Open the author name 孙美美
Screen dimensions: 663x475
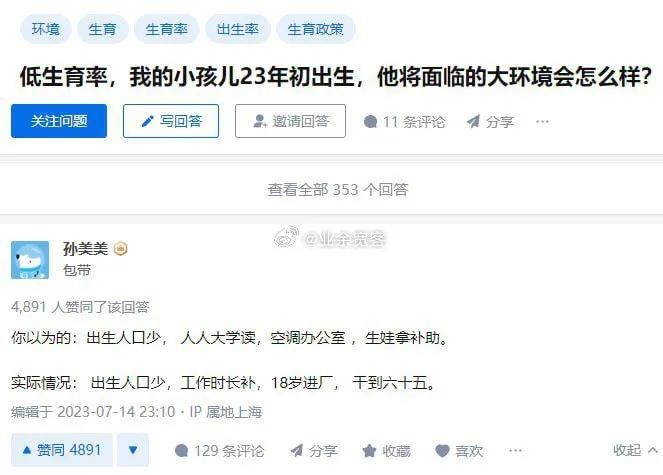85,249
